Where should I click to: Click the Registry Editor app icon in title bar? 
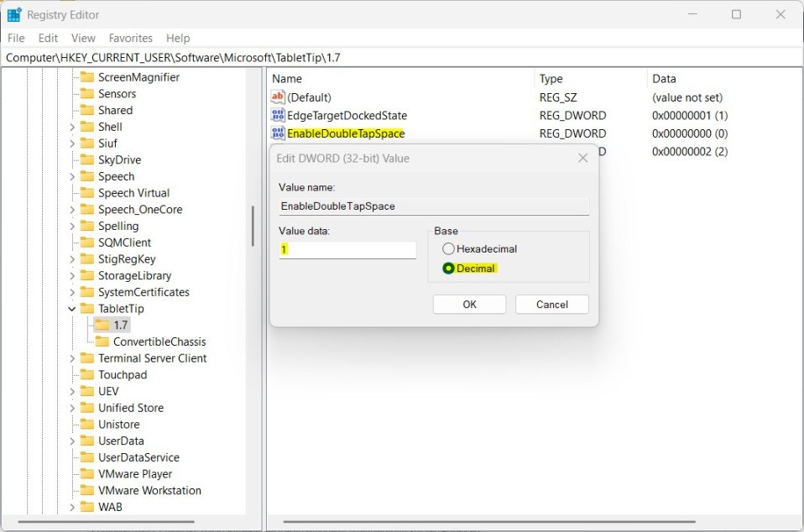pos(13,15)
